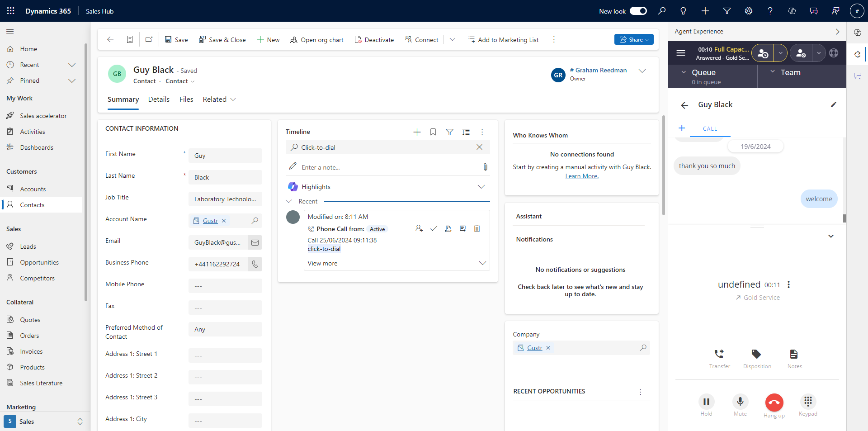Image resolution: width=868 pixels, height=431 pixels.
Task: Collapse the Agent Experience panel arrow
Action: [837, 32]
